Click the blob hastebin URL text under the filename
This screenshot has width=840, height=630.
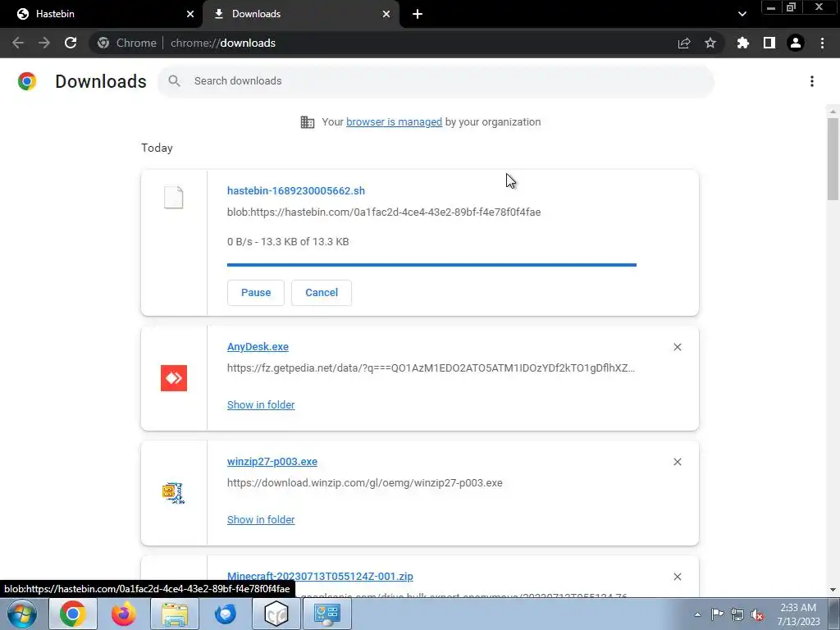(x=384, y=212)
